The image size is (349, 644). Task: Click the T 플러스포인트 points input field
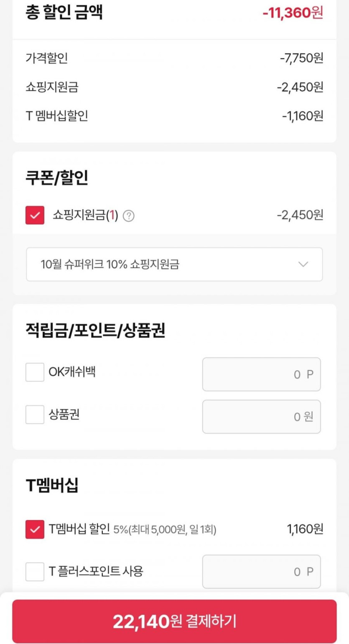[x=261, y=572]
